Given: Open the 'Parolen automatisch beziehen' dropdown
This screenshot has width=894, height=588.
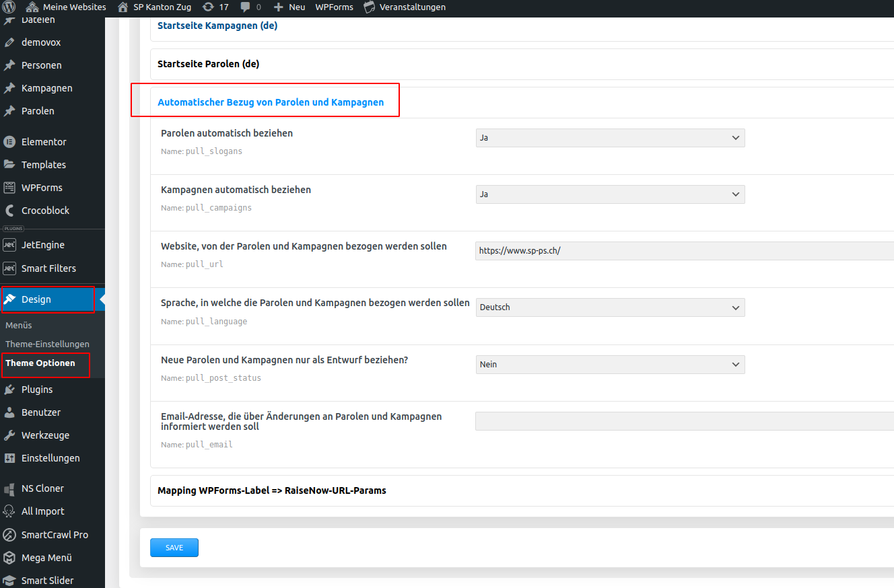Looking at the screenshot, I should [609, 138].
